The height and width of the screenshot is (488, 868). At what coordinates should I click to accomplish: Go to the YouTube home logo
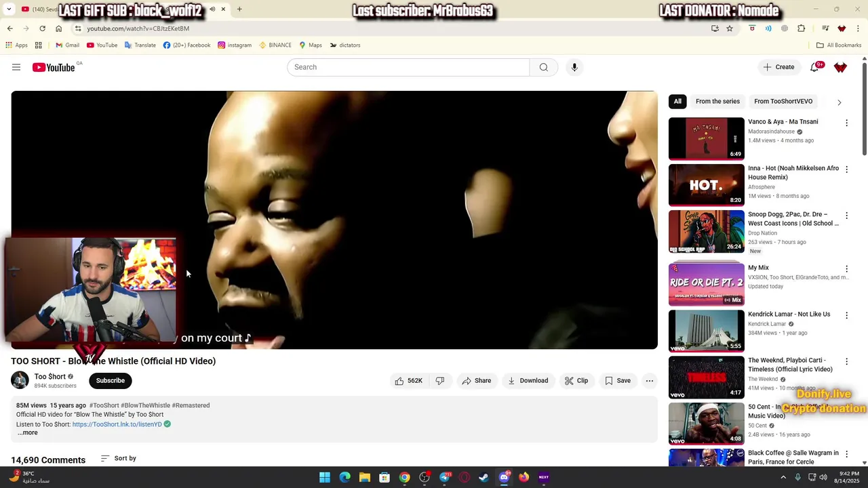pyautogui.click(x=54, y=67)
